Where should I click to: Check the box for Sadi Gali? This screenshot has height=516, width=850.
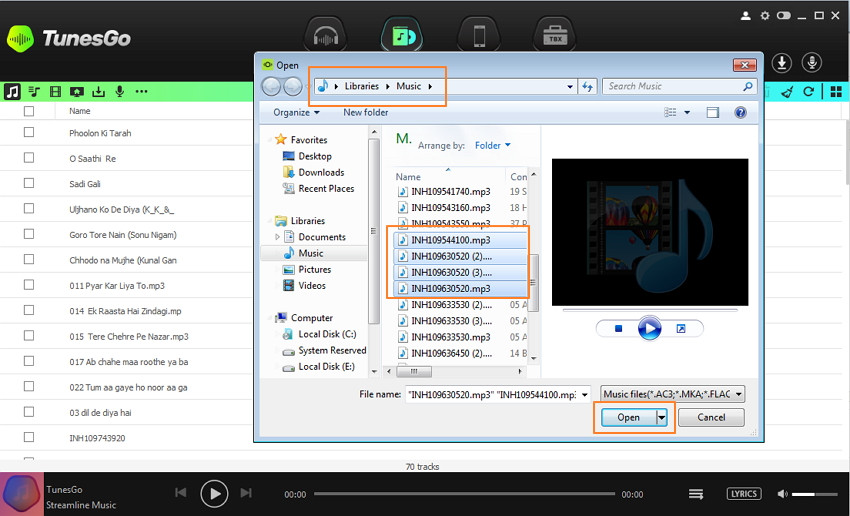(x=29, y=183)
